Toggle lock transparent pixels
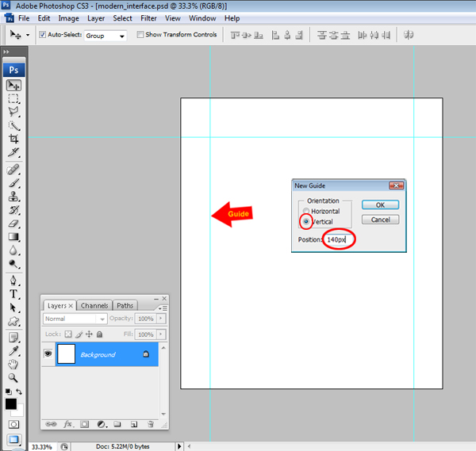 pos(68,334)
